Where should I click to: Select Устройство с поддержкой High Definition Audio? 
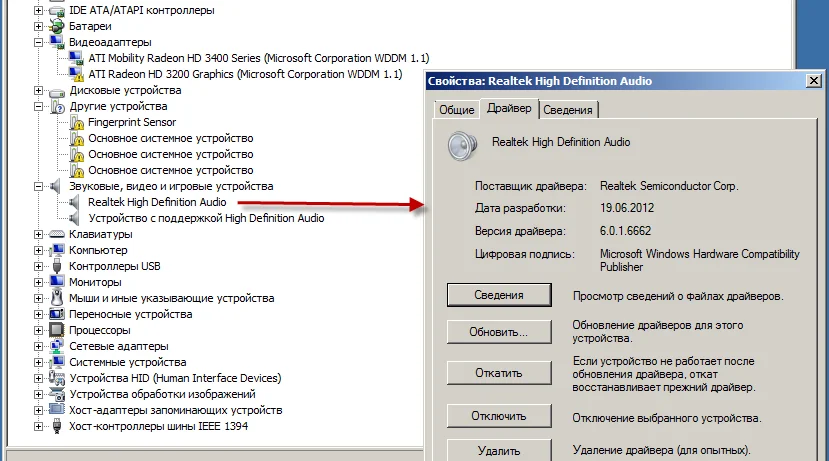(206, 218)
